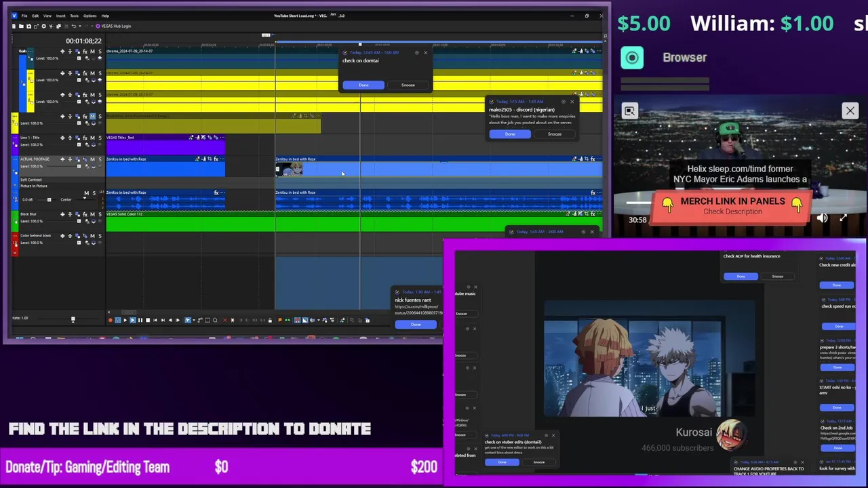Click Snooze on Check ADP health insurance reminder
This screenshot has width=868, height=488.
point(777,276)
